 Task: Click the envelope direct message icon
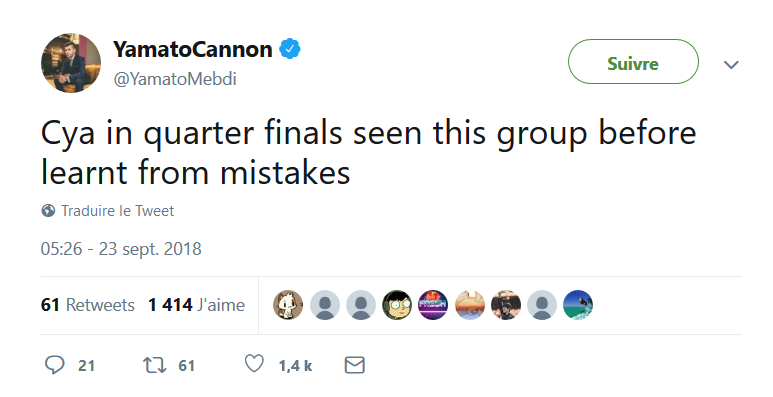click(x=354, y=365)
